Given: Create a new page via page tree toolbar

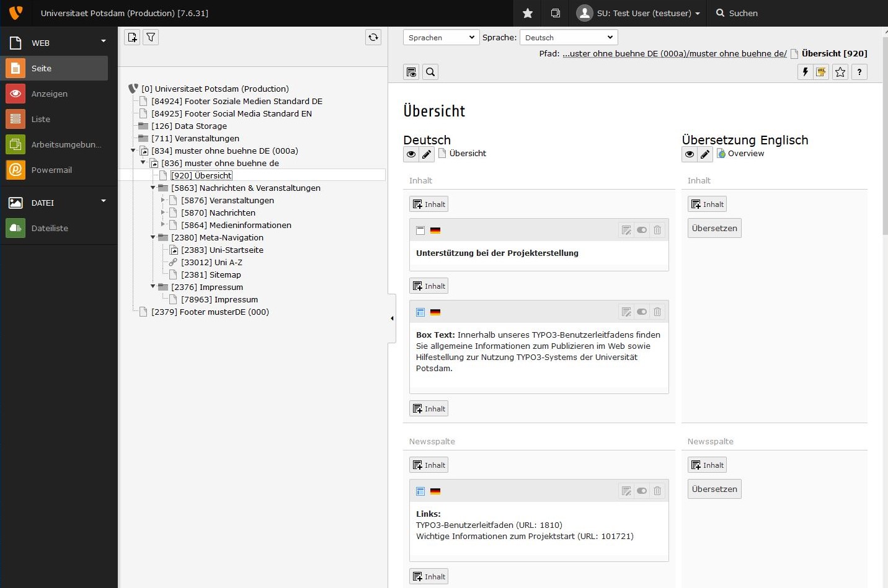Looking at the screenshot, I should tap(133, 38).
